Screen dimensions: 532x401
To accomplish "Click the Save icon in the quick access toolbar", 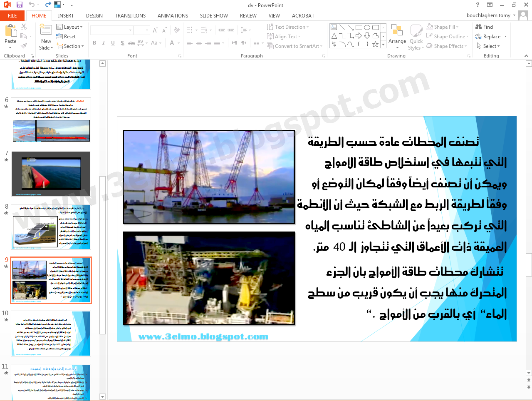I will coord(19,5).
